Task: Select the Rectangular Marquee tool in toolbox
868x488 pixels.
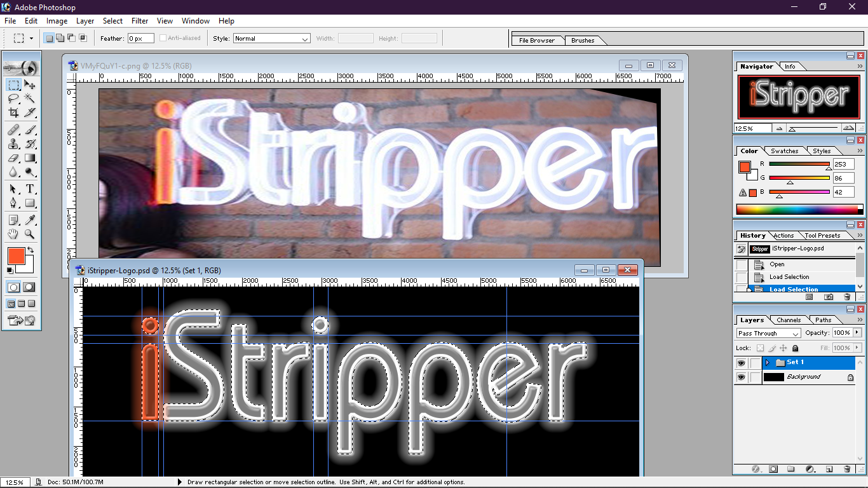Action: [x=13, y=85]
